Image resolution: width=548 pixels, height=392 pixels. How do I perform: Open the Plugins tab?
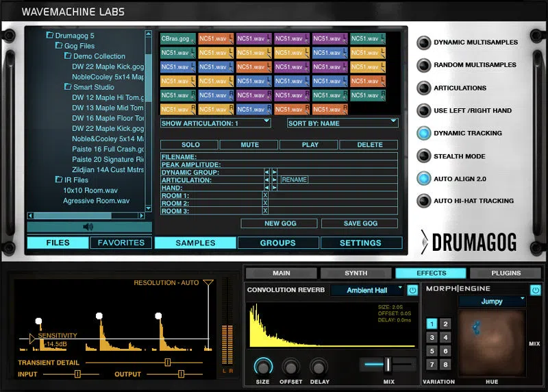[x=506, y=273]
